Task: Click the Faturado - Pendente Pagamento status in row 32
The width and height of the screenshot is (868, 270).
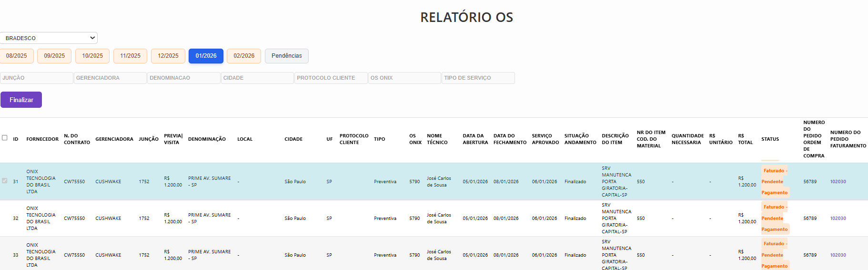Action: (x=775, y=218)
